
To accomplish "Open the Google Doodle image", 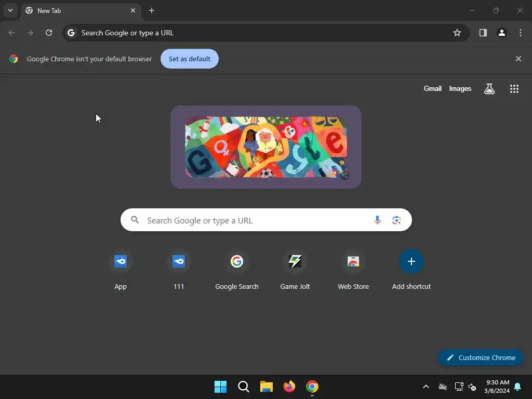I will coord(266,147).
